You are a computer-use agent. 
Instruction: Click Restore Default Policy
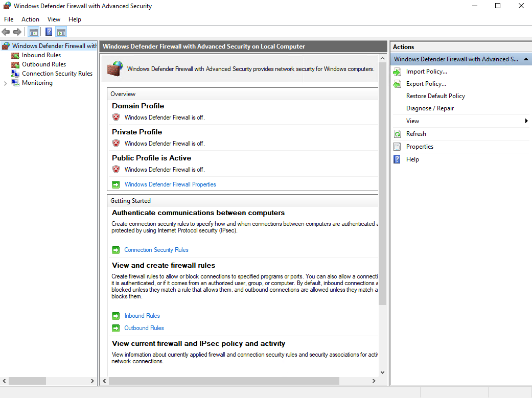pyautogui.click(x=435, y=96)
